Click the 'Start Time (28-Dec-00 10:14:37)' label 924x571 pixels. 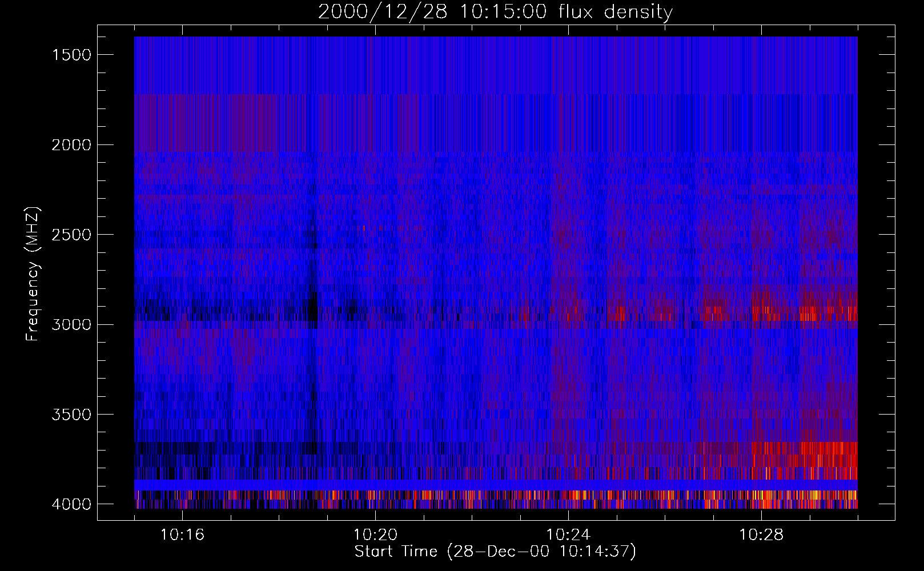[x=495, y=552]
